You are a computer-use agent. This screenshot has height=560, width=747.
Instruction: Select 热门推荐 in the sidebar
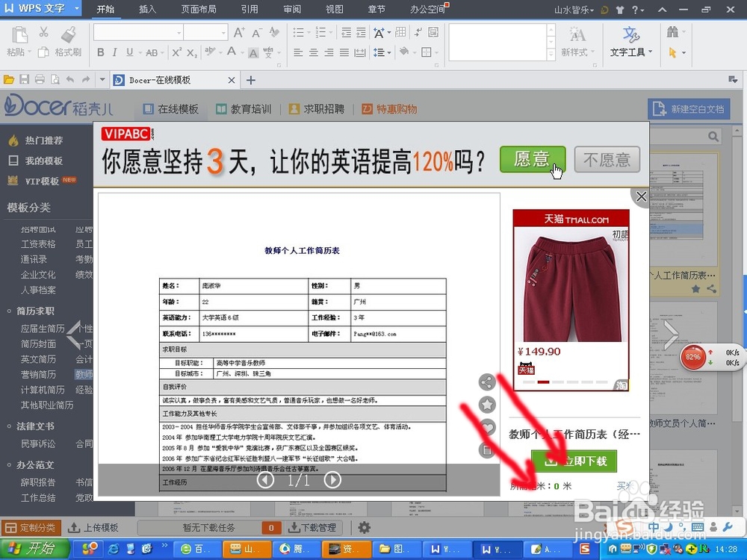[43, 140]
